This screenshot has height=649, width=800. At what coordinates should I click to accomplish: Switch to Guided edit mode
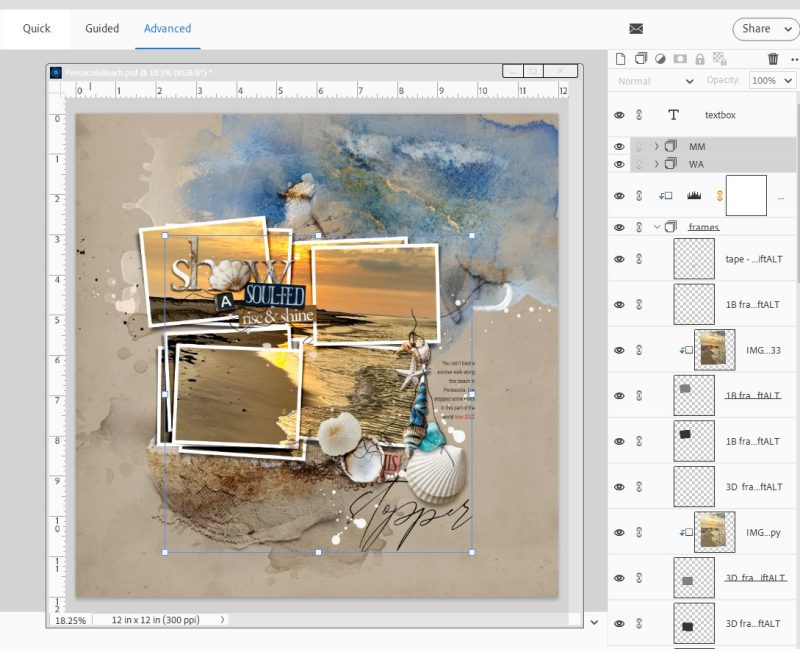pyautogui.click(x=102, y=29)
